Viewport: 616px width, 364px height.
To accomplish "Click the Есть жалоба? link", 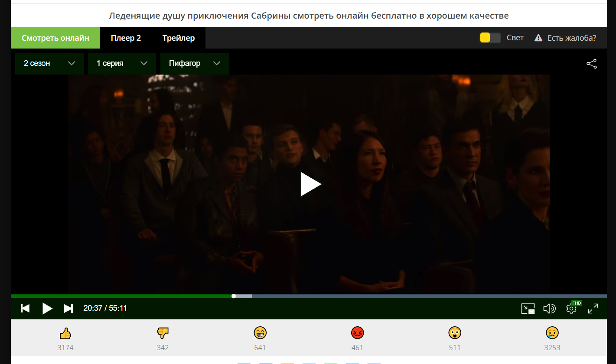I will point(572,38).
